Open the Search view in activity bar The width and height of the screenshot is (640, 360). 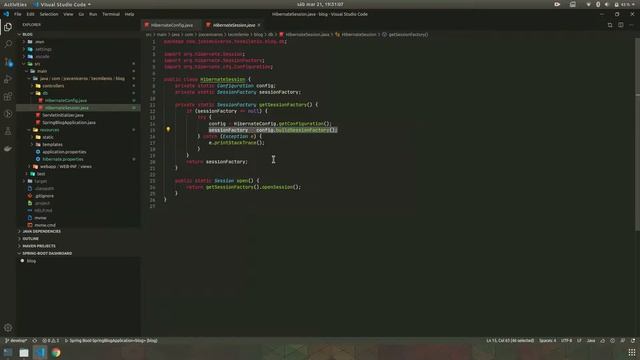coord(8,44)
